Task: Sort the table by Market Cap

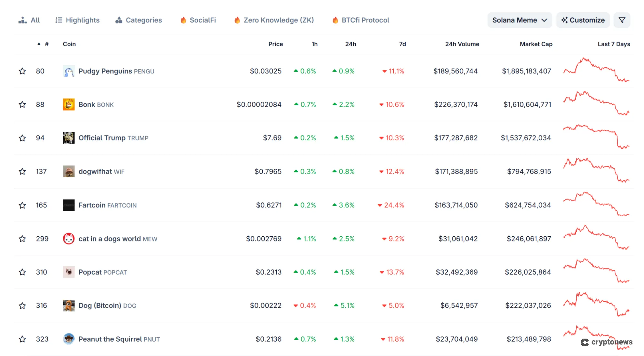Action: click(536, 44)
